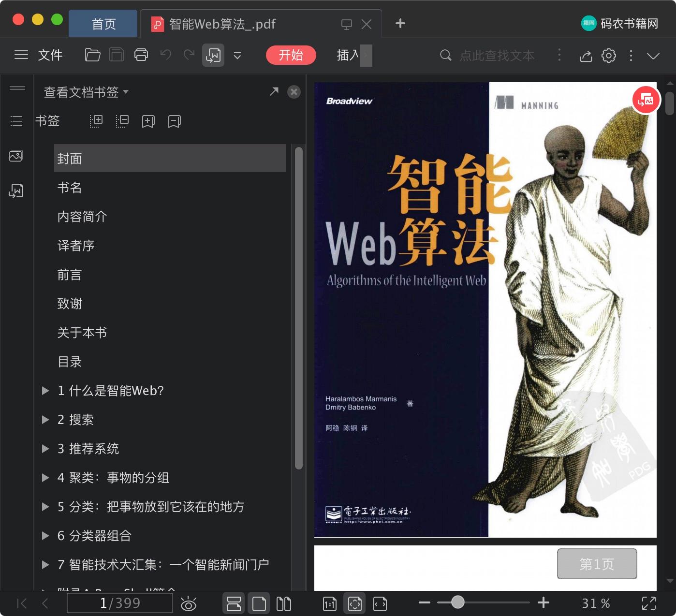
Task: Expand chapter 7 智能技术大汇集
Action: (45, 565)
